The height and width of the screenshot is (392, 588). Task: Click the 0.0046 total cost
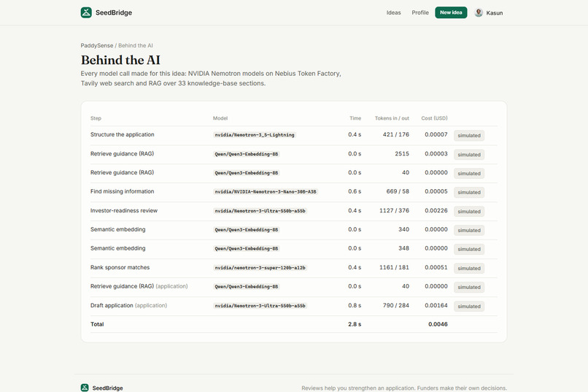(438, 324)
